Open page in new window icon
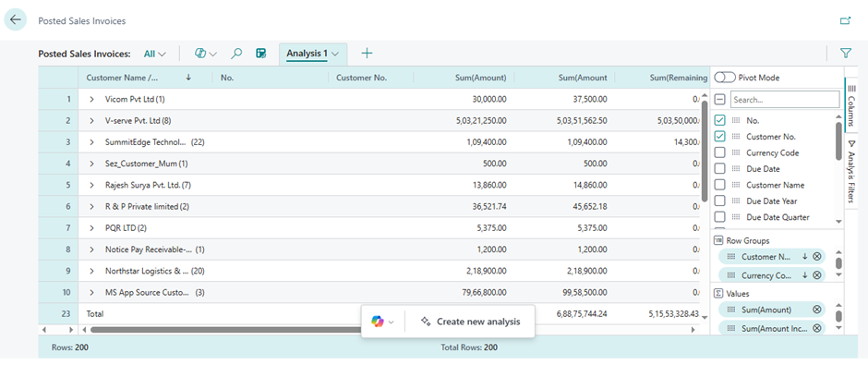Viewport: 868px width, 365px height. pos(845,21)
